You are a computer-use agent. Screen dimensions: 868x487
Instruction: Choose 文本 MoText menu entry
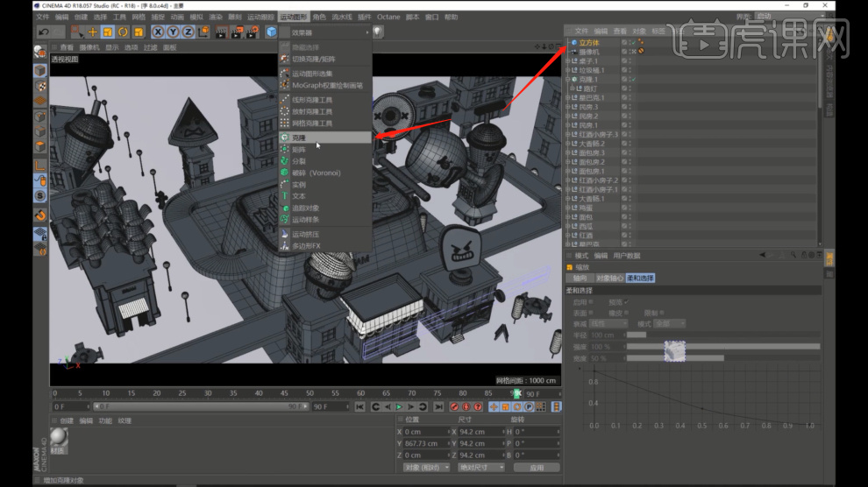[x=325, y=196]
